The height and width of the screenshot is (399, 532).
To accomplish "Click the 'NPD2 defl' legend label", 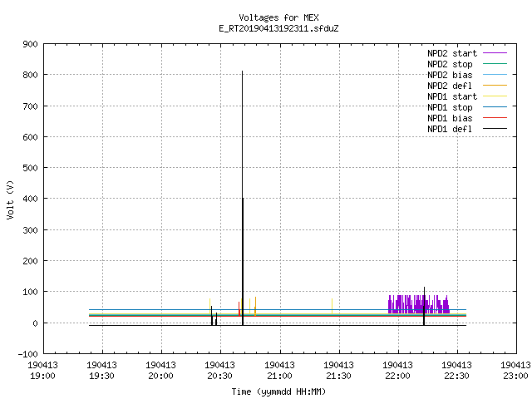I will point(450,86).
